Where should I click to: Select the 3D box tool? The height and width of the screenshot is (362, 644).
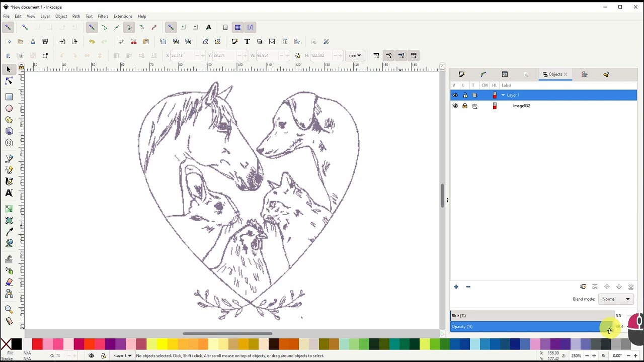(9, 131)
